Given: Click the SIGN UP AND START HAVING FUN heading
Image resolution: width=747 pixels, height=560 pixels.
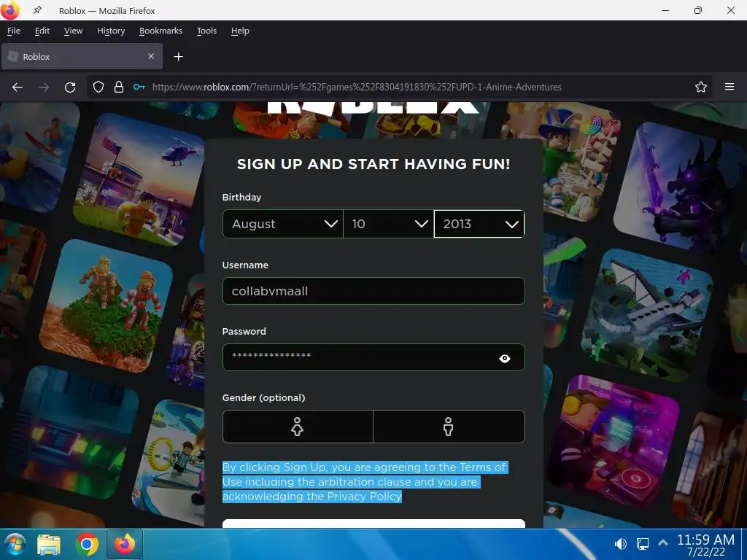Looking at the screenshot, I should (373, 164).
